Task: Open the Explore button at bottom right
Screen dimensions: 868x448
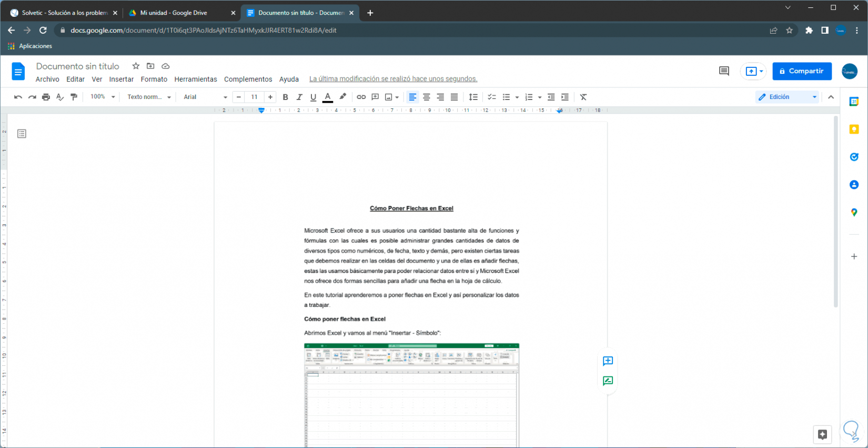Action: click(x=822, y=434)
